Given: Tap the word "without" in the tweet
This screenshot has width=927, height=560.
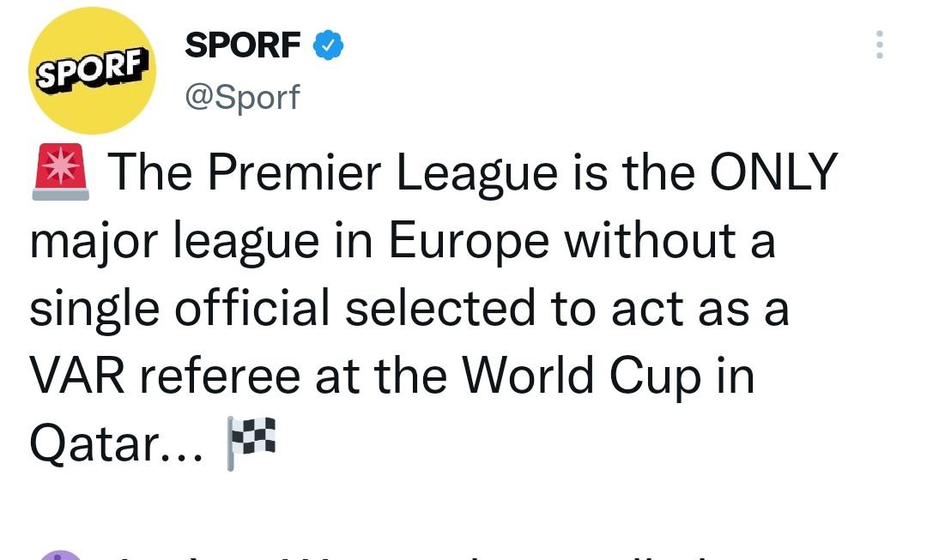Looking at the screenshot, I should point(650,241).
